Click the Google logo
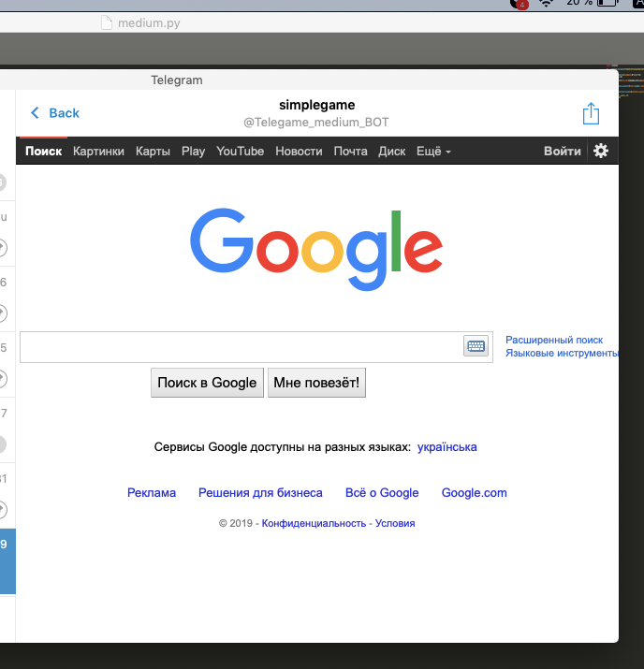This screenshot has width=644, height=669. [316, 250]
